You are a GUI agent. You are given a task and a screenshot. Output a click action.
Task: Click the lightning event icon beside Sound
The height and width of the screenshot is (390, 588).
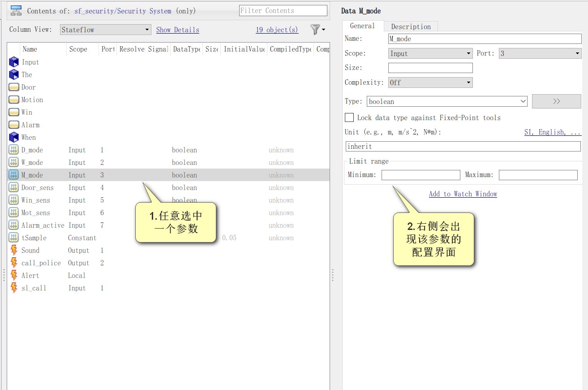[x=13, y=250]
